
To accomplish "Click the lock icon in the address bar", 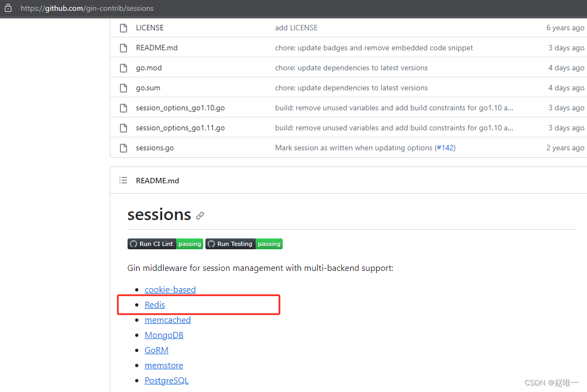I will click(8, 8).
